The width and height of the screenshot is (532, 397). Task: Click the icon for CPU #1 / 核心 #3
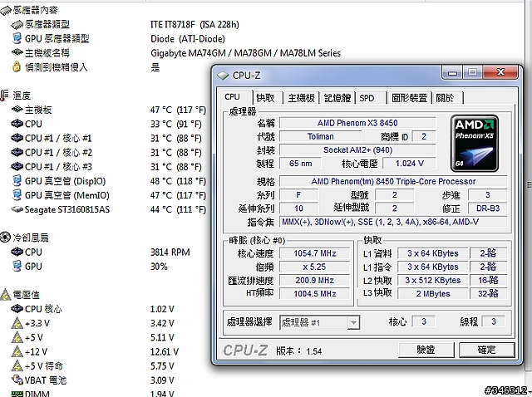click(17, 166)
